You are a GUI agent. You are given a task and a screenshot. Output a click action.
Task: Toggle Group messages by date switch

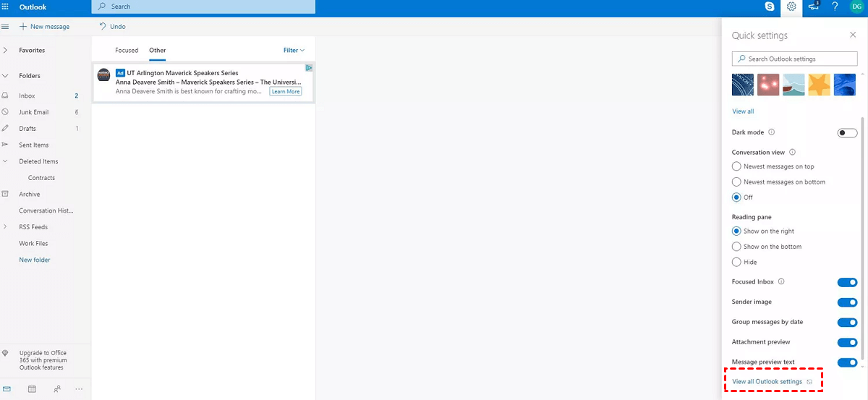pos(847,323)
